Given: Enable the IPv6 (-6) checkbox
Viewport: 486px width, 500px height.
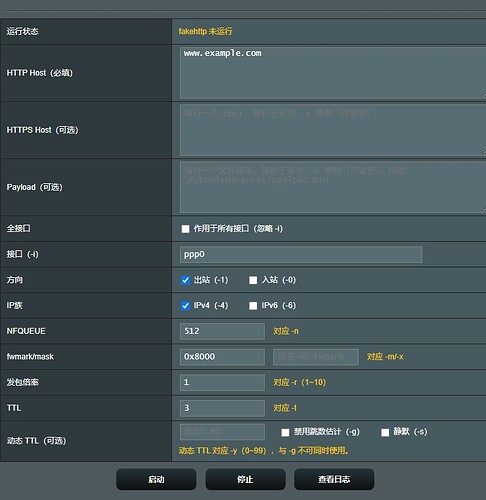Looking at the screenshot, I should [x=253, y=306].
